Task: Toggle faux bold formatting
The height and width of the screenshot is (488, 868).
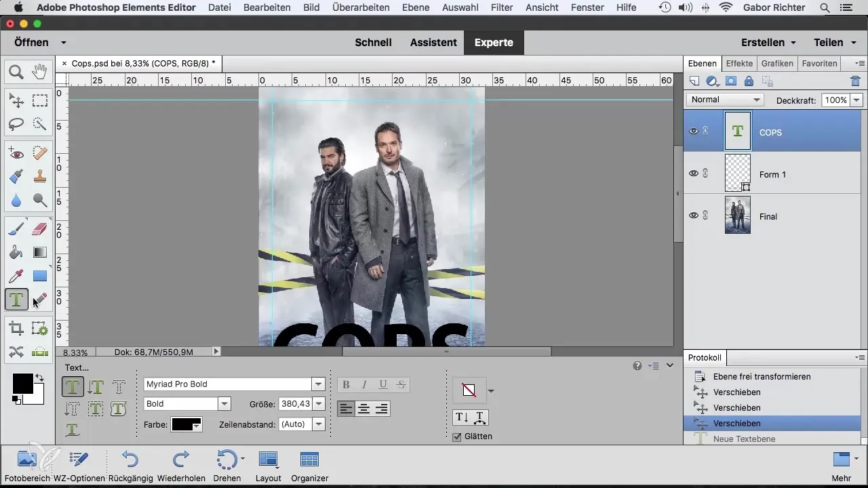Action: [x=347, y=384]
